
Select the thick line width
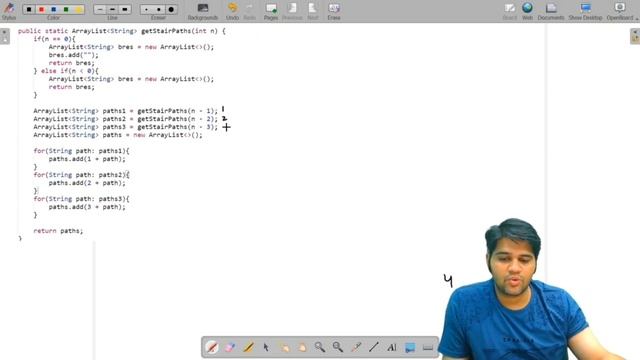[125, 9]
